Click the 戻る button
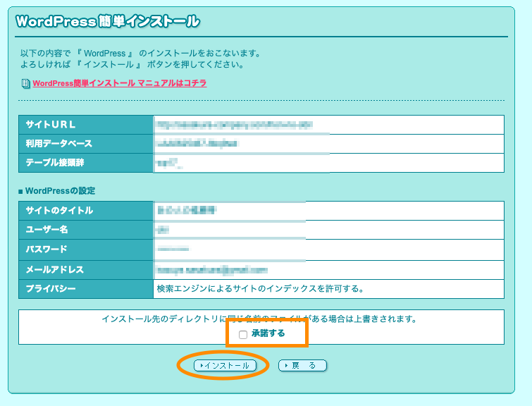This screenshot has width=532, height=406. coord(302,366)
